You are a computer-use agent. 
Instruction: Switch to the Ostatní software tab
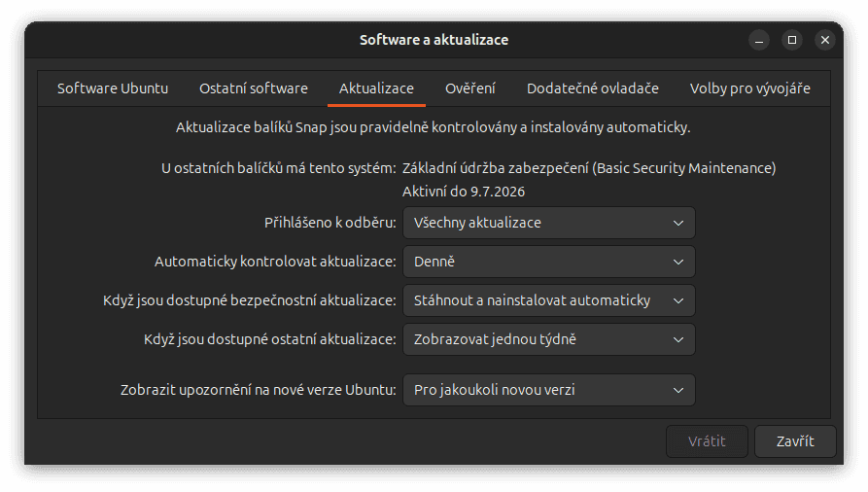[254, 88]
